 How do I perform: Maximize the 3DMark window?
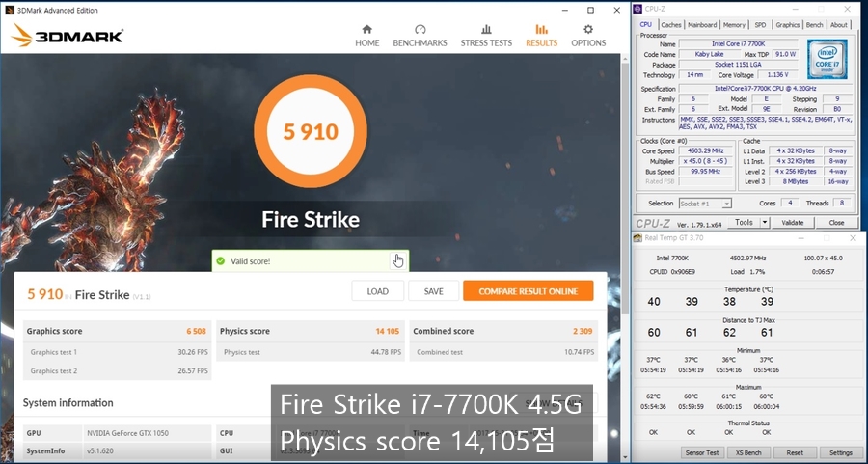pos(590,10)
